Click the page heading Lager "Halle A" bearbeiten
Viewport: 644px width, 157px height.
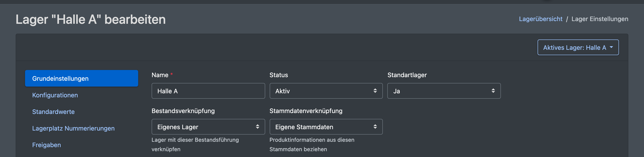tap(91, 20)
